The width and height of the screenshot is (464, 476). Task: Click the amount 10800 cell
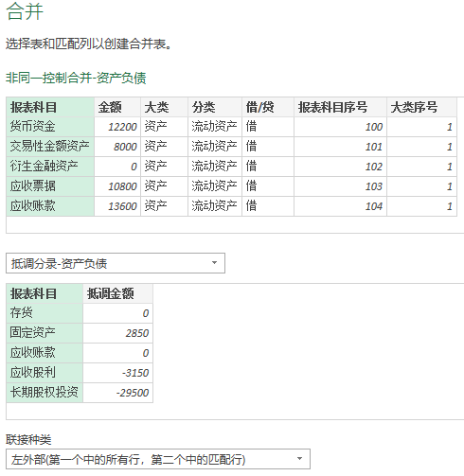(x=117, y=186)
